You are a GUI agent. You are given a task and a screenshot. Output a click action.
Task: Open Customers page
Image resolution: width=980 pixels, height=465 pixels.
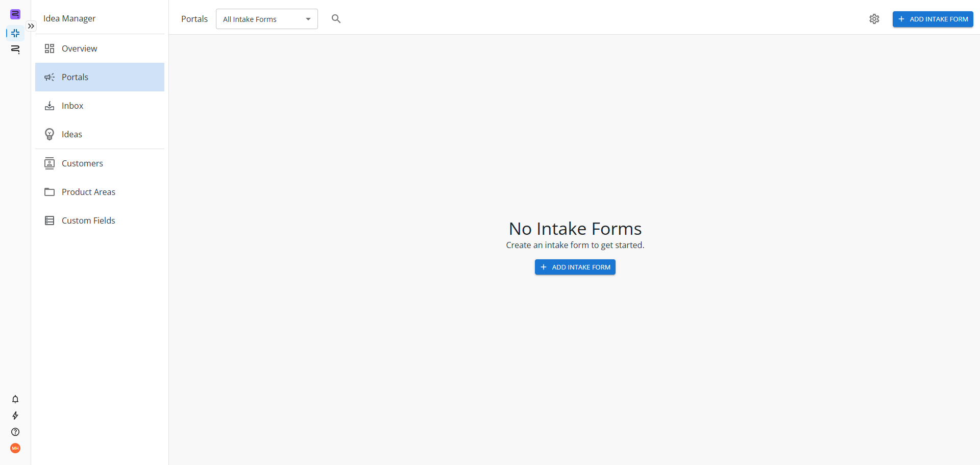pyautogui.click(x=100, y=163)
